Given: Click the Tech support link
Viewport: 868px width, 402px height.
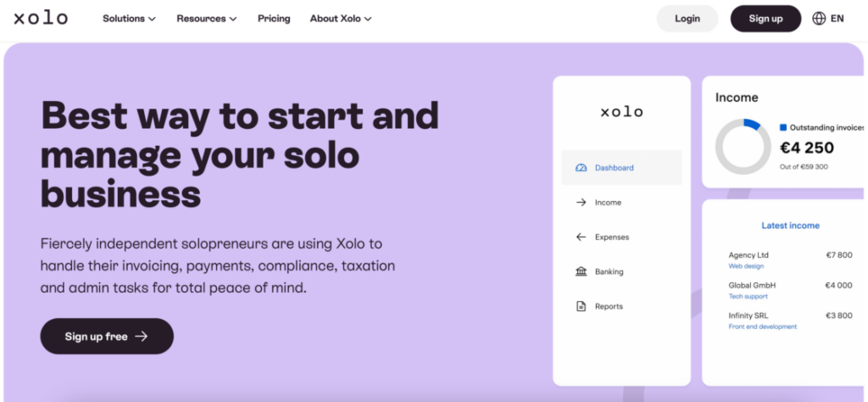Looking at the screenshot, I should tap(748, 297).
